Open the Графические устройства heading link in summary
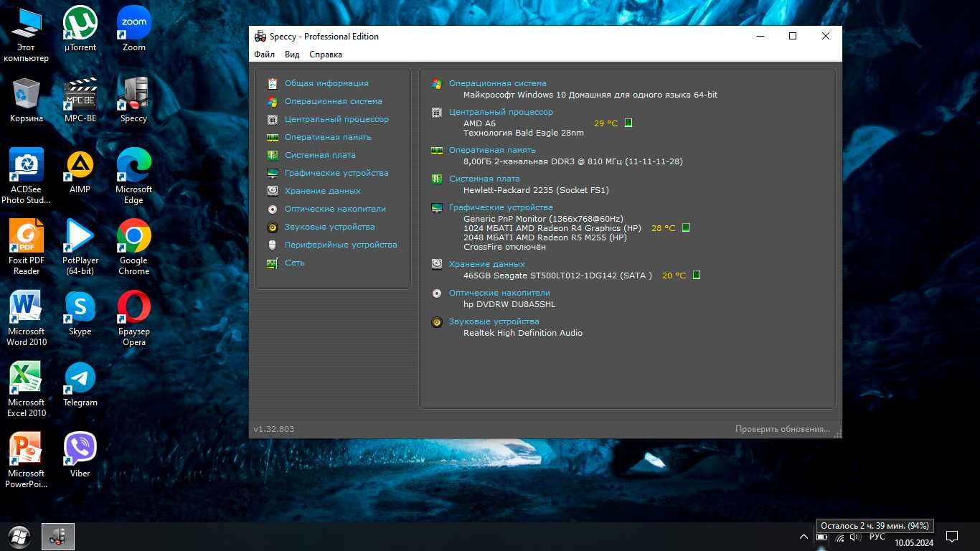The height and width of the screenshot is (551, 980). pyautogui.click(x=501, y=207)
